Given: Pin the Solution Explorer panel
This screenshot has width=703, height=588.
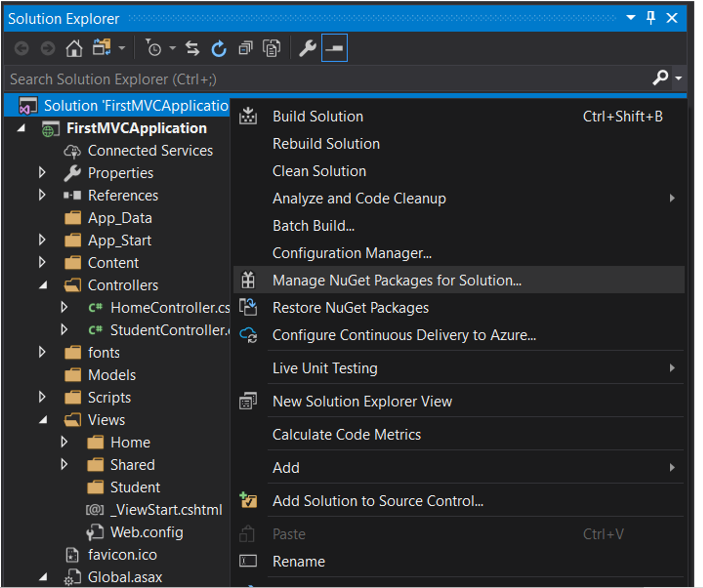Looking at the screenshot, I should point(650,18).
